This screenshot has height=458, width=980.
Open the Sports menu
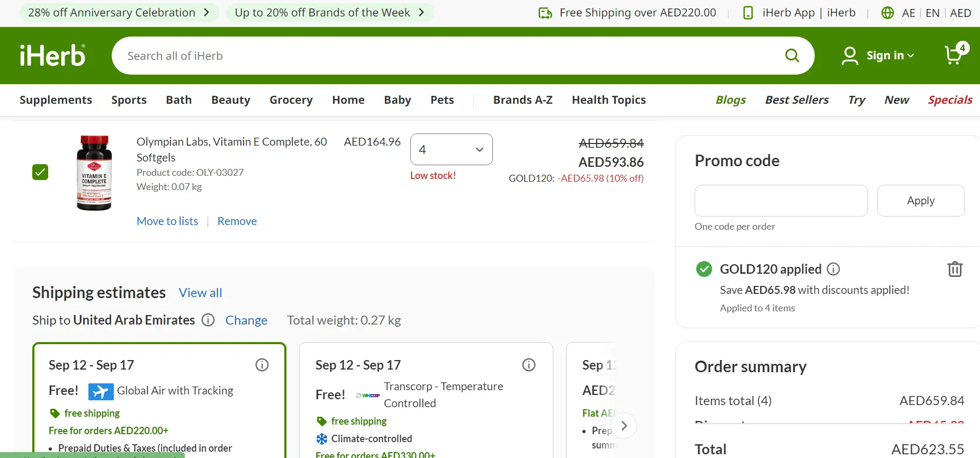pyautogui.click(x=129, y=100)
